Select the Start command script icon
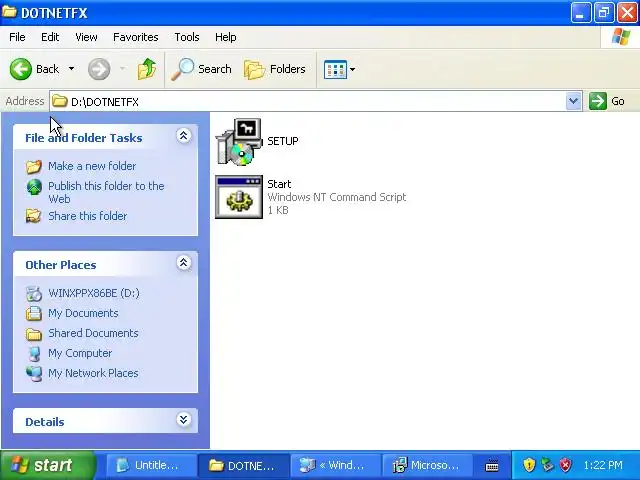Screen dimensions: 640x480 coord(239,197)
